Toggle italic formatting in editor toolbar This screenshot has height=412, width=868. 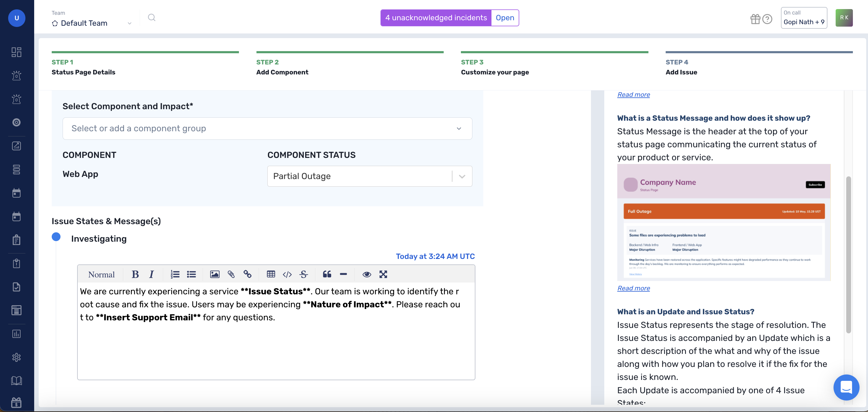(151, 274)
